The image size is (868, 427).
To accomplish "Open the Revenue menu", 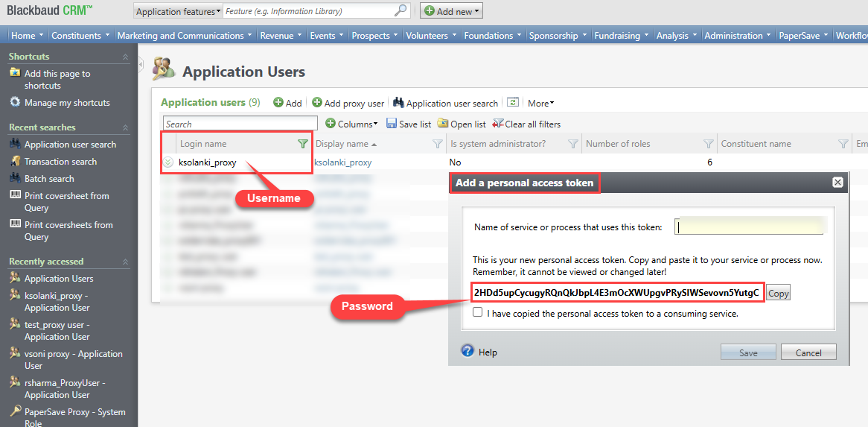I will tap(280, 35).
